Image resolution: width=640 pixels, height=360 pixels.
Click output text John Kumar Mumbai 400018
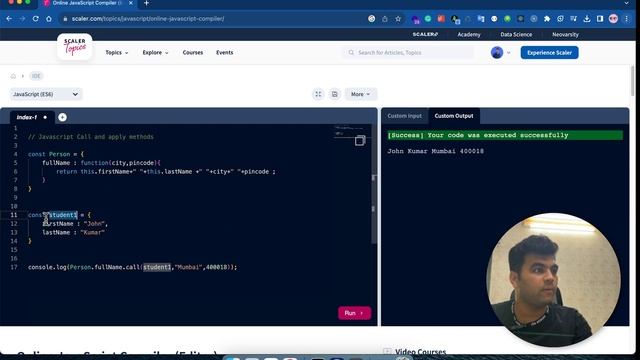click(x=436, y=151)
